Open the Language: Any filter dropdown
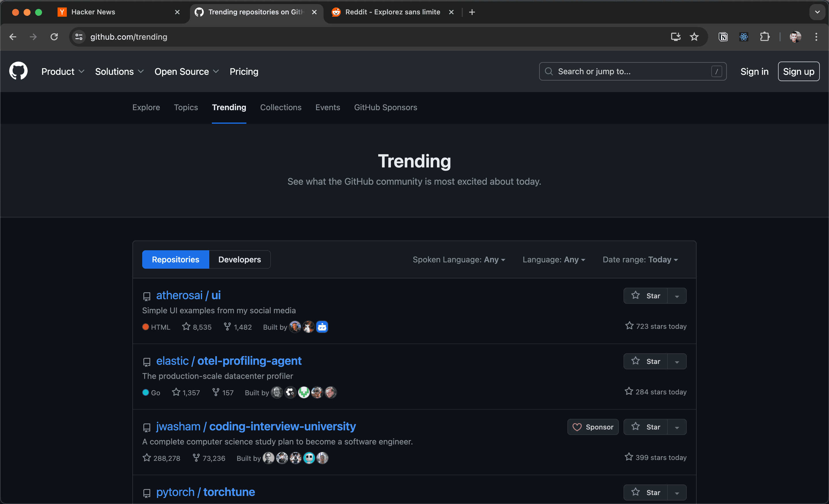This screenshot has height=504, width=829. point(554,259)
